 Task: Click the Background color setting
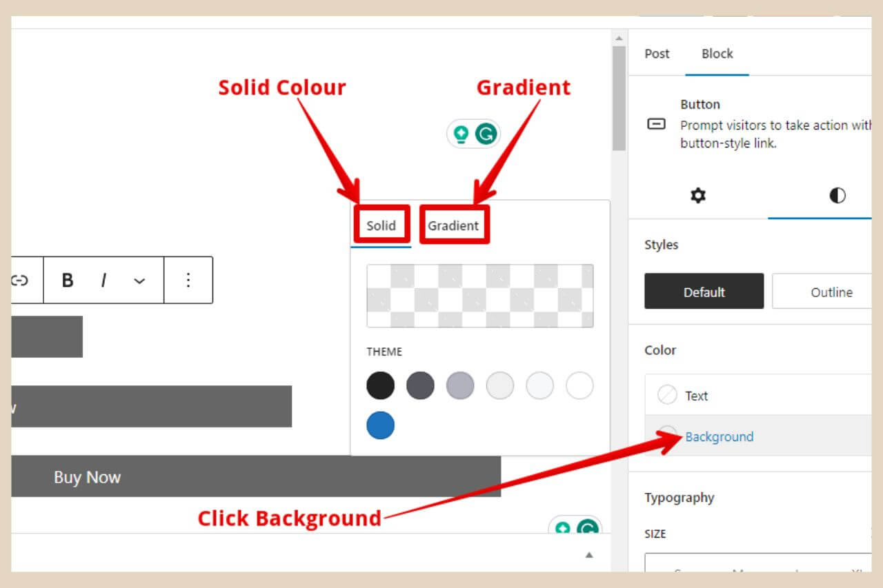click(719, 436)
